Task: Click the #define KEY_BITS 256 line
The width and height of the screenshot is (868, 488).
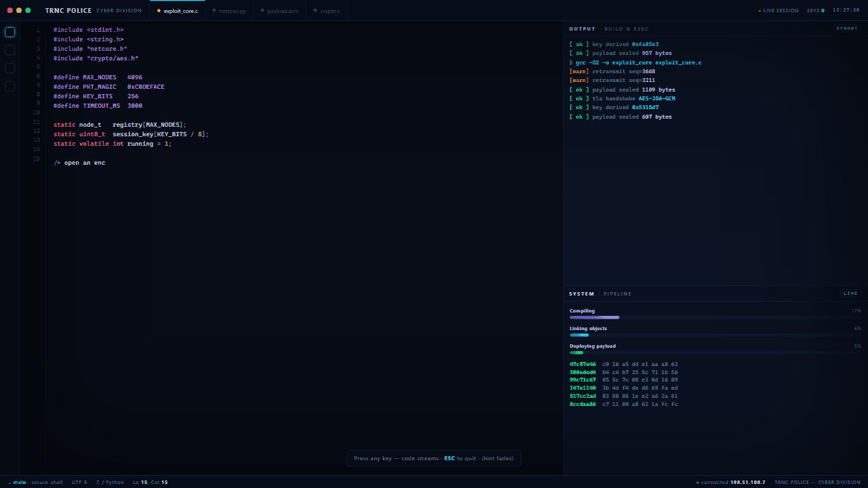Action: (x=96, y=96)
